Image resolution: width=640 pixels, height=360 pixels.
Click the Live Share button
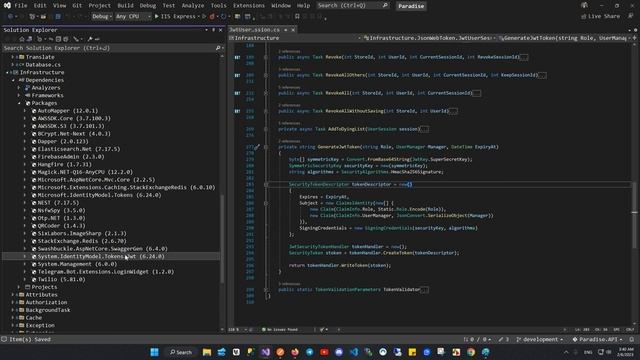coord(600,16)
